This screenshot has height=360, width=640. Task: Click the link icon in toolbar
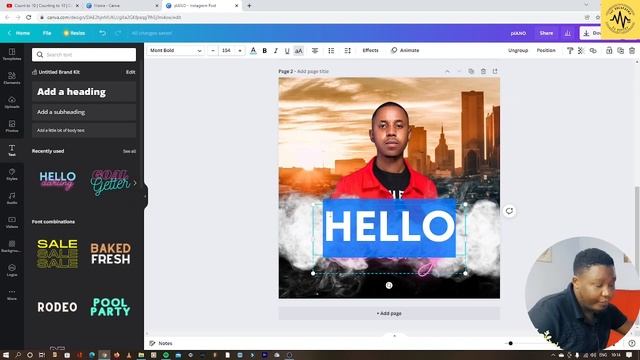(x=593, y=51)
